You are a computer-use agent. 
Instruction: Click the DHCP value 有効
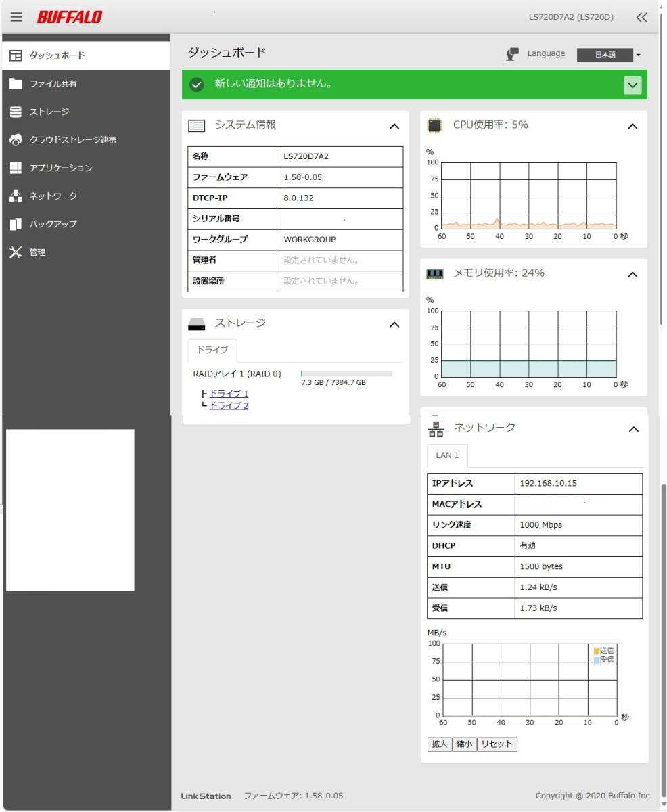528,546
